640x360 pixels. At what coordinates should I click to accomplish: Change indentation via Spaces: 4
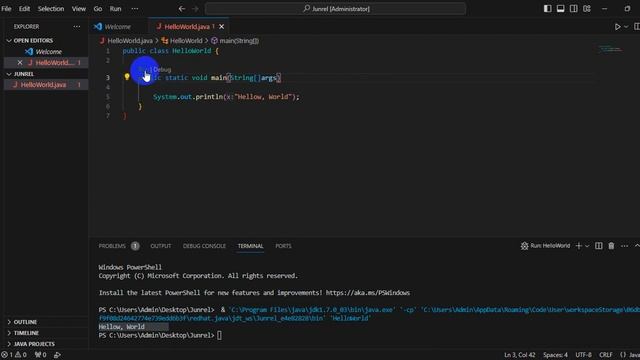(555, 355)
